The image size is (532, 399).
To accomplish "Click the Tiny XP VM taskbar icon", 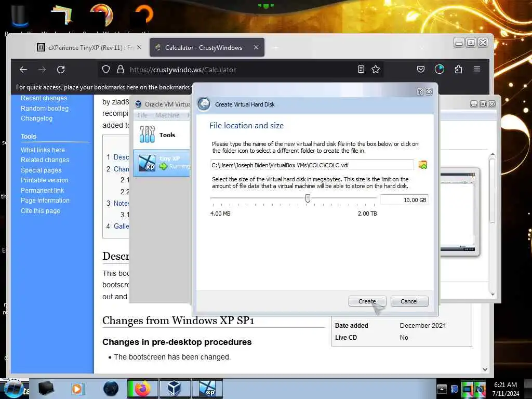I will coord(207,389).
